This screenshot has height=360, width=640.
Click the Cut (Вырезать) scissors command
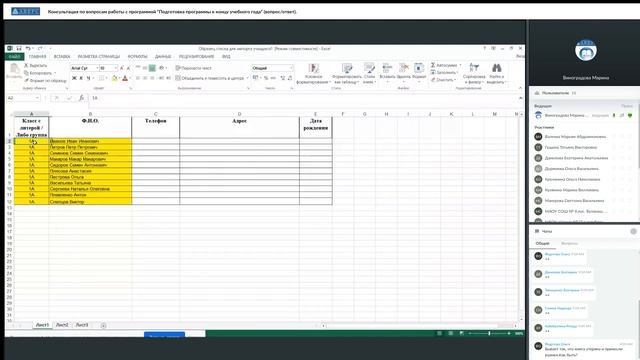point(36,65)
